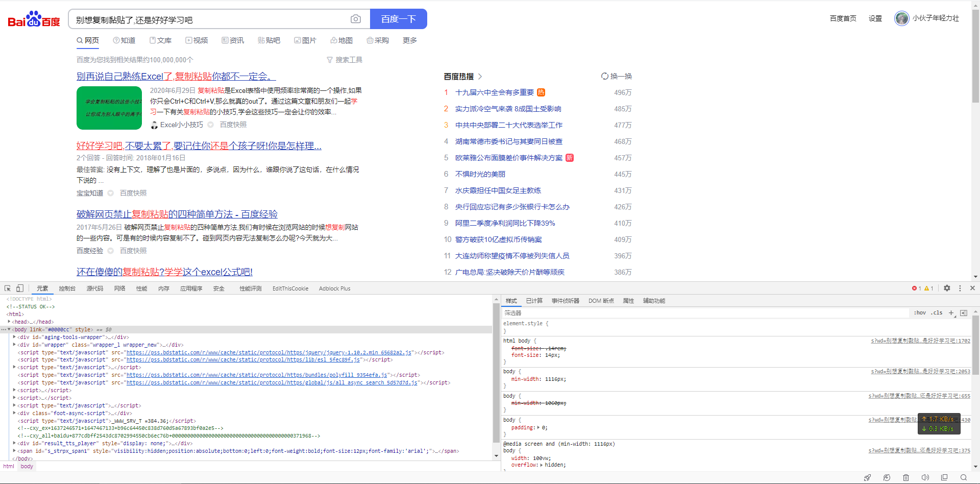Click the ellipsis beside the body node
Viewport: 980px width, 484px height.
tap(4, 329)
